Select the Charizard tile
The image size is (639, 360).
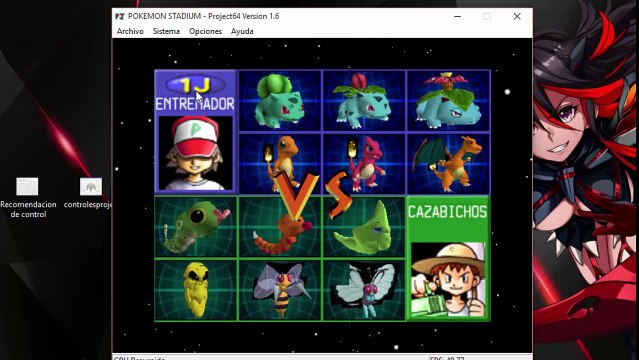448,163
